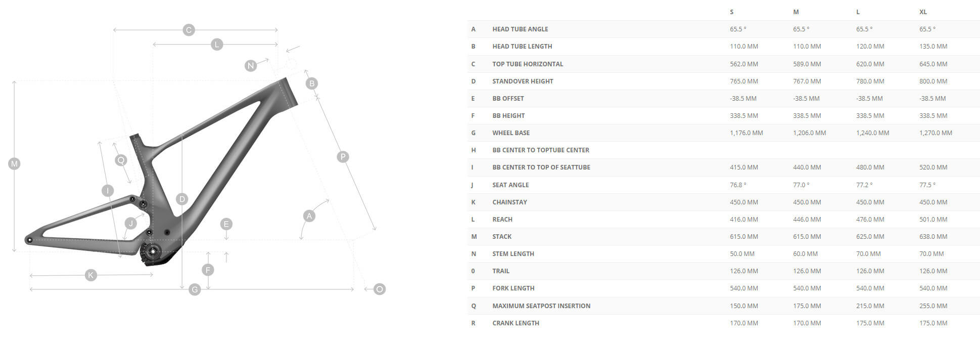Click the MAXIMUM SEATPOST INSERTION row label
The height and width of the screenshot is (340, 980).
[x=541, y=306]
